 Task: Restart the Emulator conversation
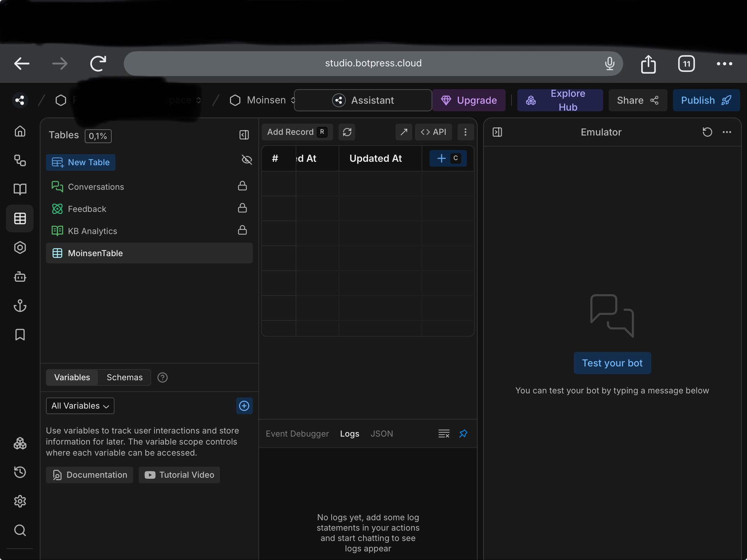[x=707, y=132]
